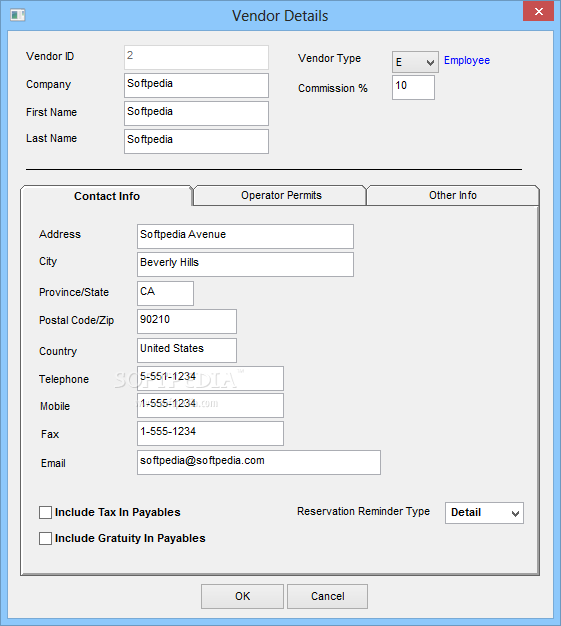Open the Vendor Type dropdown
561x626 pixels.
click(415, 62)
